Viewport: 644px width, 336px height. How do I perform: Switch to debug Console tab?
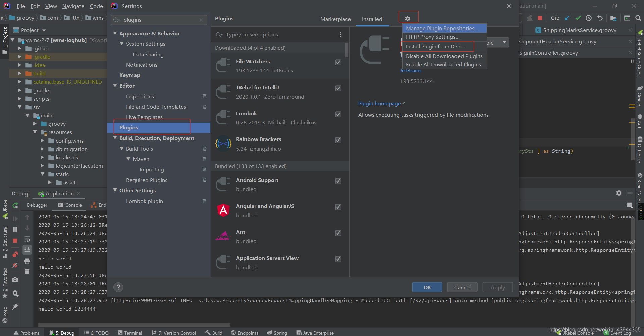70,205
